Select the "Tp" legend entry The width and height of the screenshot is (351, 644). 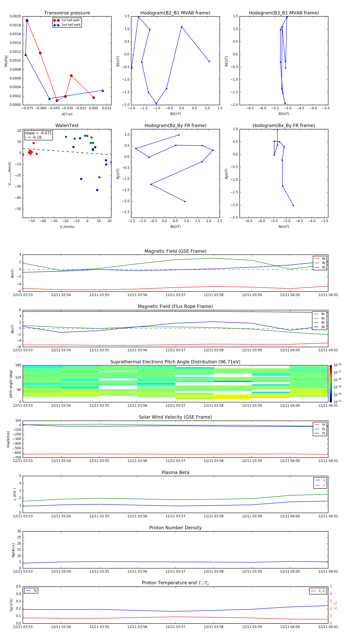point(31,591)
